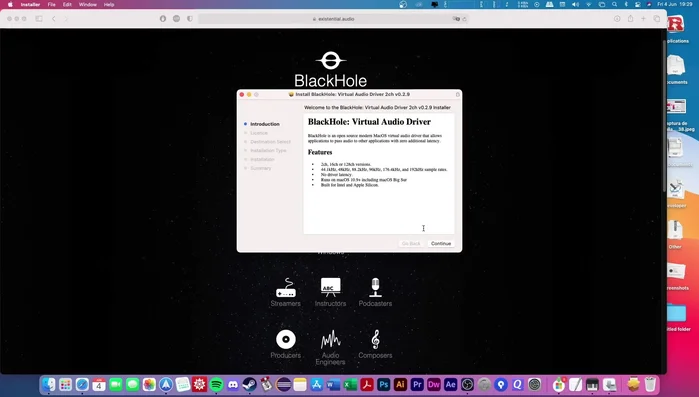Open OBS from the Dock
This screenshot has height=397, width=699.
pyautogui.click(x=467, y=384)
